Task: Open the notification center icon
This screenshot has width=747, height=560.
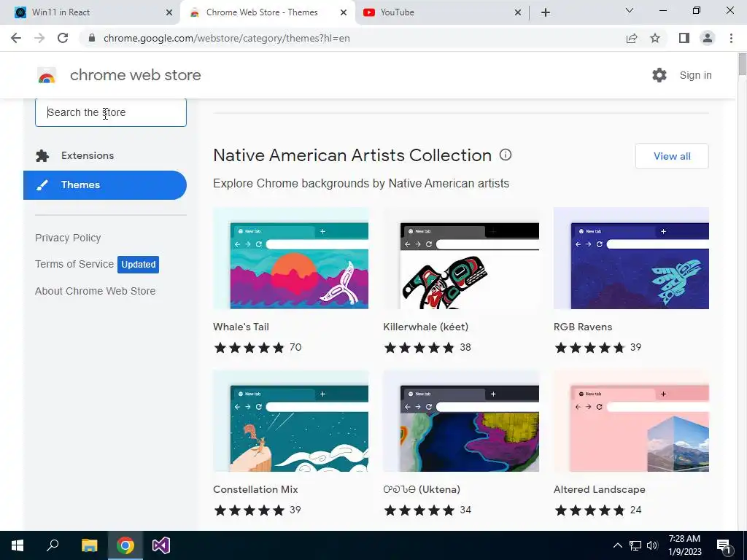Action: pyautogui.click(x=724, y=545)
